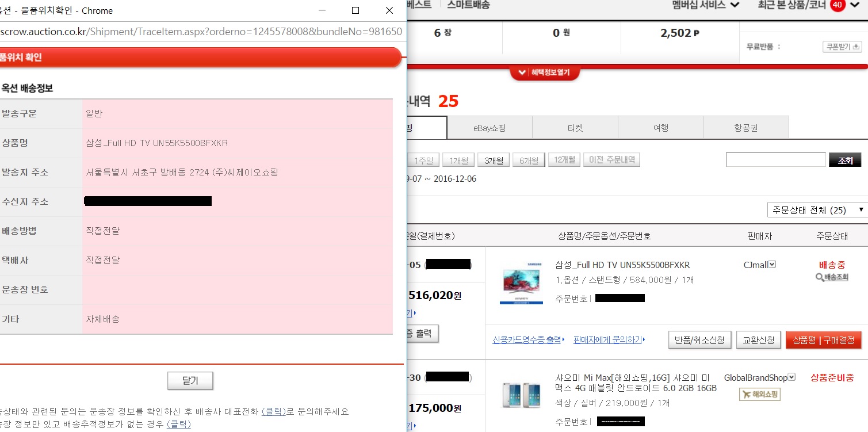Open the 멤버십 서비스 dropdown menu

point(705,5)
